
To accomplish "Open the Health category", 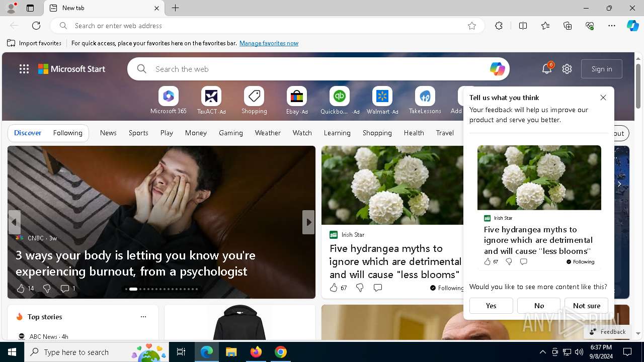I will click(x=414, y=133).
